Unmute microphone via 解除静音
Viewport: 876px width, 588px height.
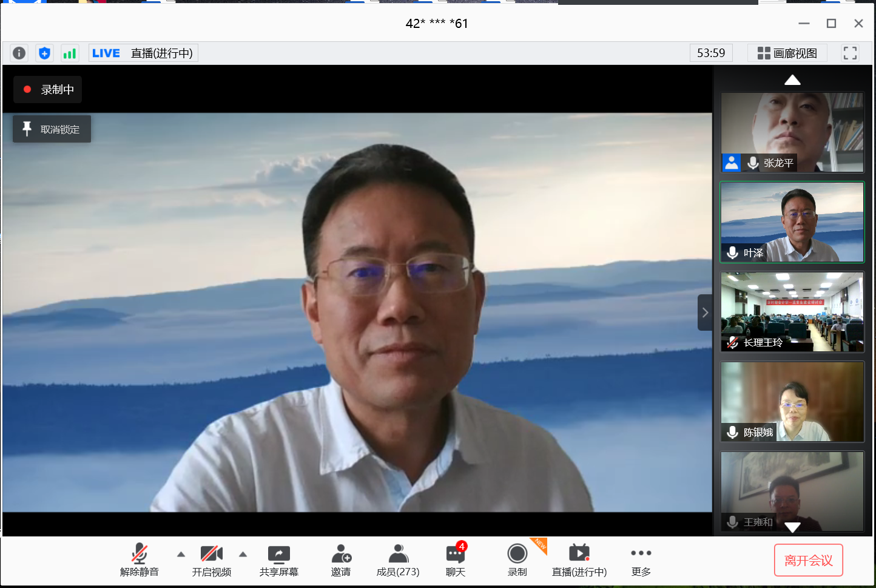pyautogui.click(x=140, y=560)
